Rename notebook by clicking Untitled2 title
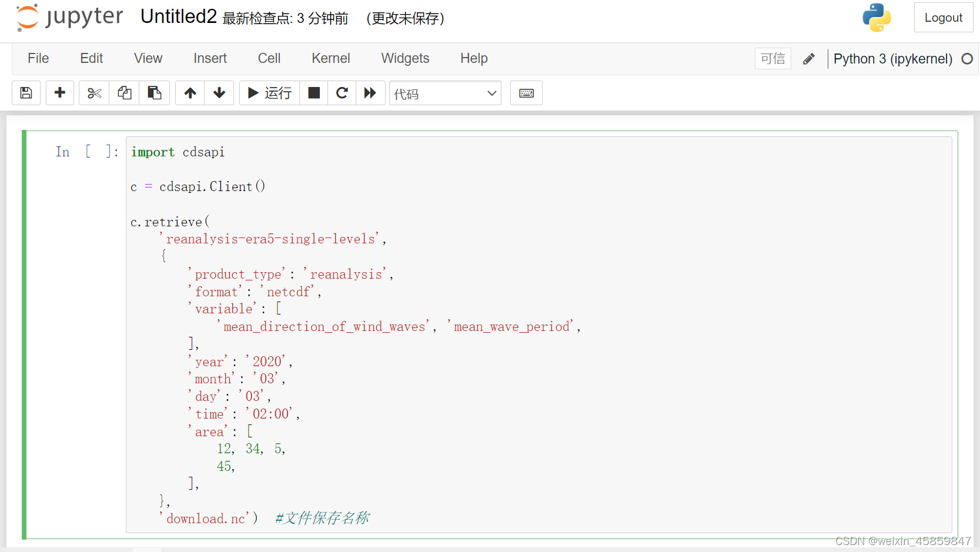Image resolution: width=980 pixels, height=552 pixels. point(178,16)
